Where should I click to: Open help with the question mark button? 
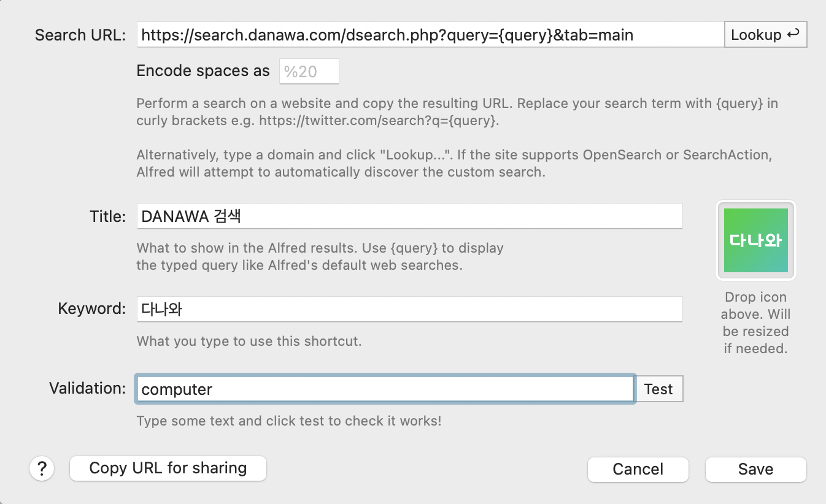[x=42, y=469]
